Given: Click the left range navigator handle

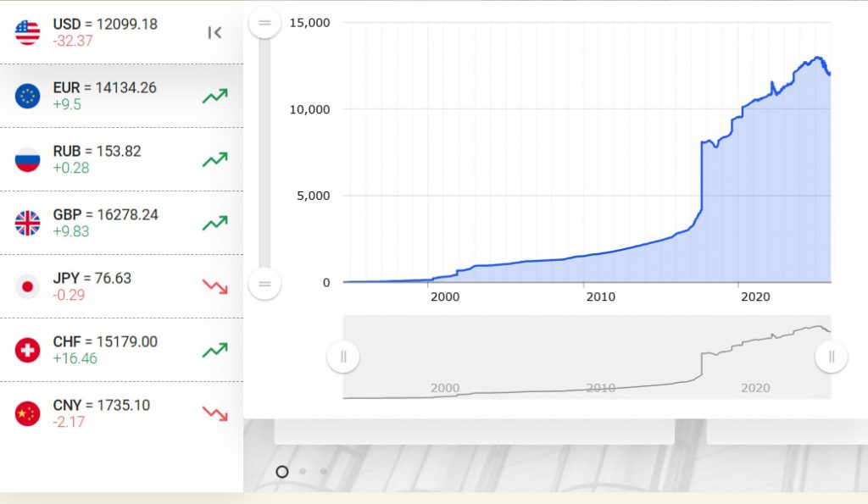Looking at the screenshot, I should point(343,357).
